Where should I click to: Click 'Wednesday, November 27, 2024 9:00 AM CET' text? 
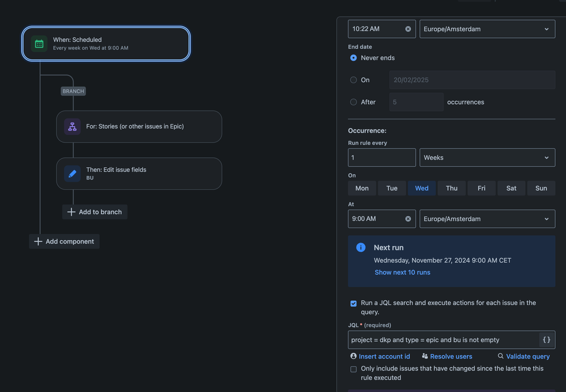tap(442, 260)
